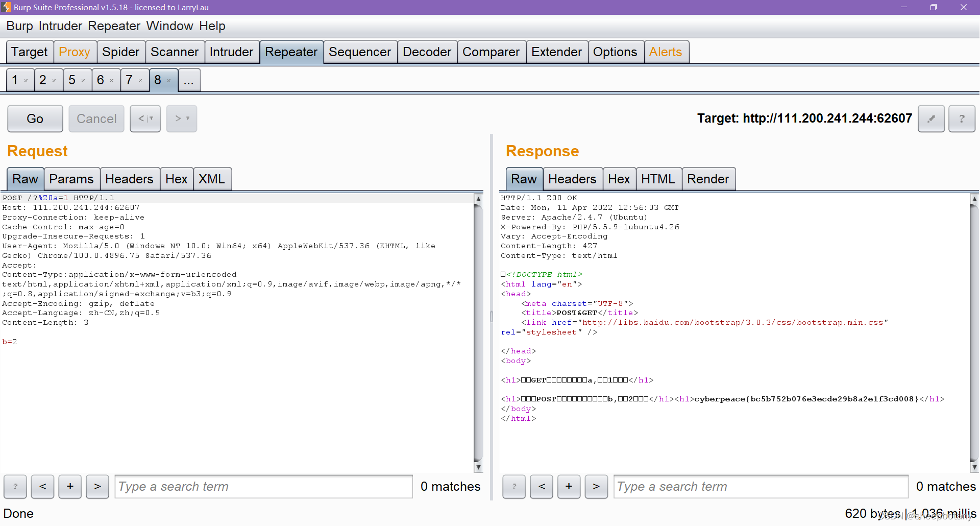Viewport: 980px width, 526px height.
Task: Open the history back dropdown button
Action: tap(145, 118)
